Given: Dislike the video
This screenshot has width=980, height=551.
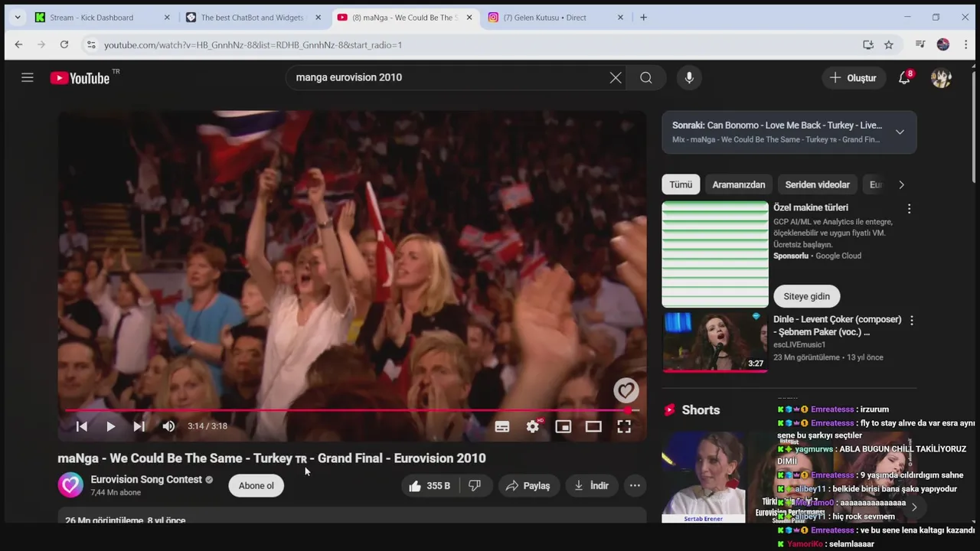Looking at the screenshot, I should coord(475,485).
